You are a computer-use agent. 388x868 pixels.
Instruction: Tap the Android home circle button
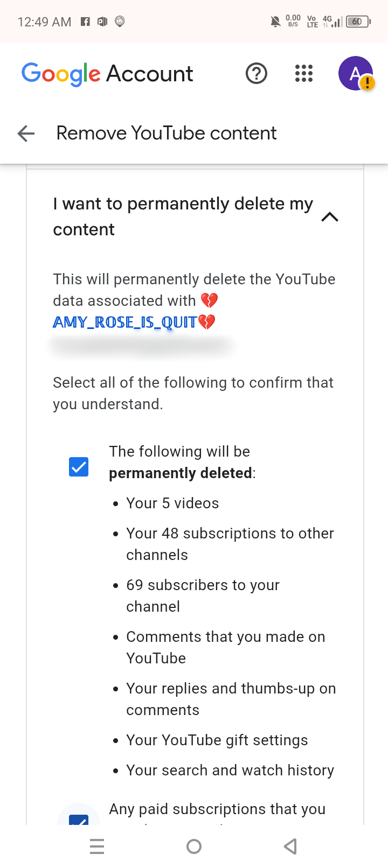coord(194,846)
